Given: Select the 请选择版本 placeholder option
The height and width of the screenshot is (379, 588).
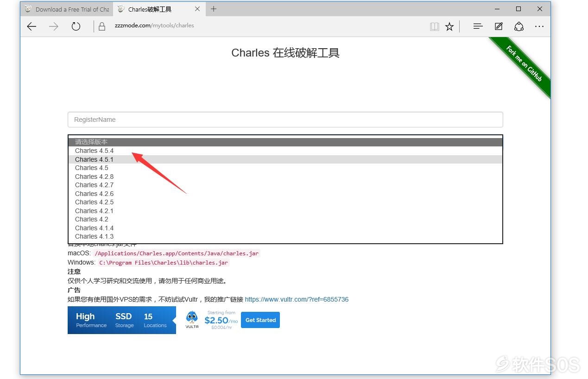Looking at the screenshot, I should click(x=285, y=142).
